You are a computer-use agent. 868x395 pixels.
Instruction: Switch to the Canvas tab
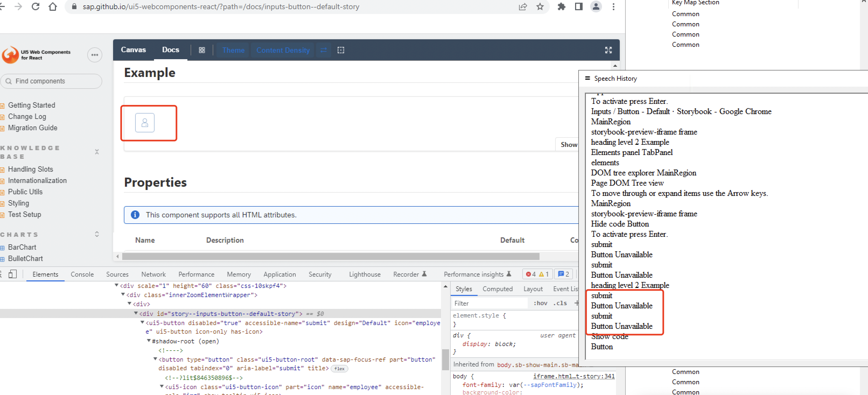tap(134, 50)
